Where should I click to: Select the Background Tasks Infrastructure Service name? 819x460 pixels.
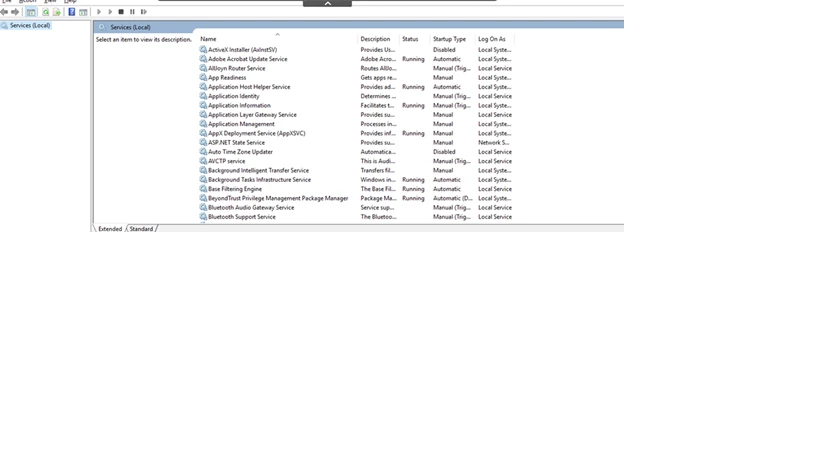[260, 180]
